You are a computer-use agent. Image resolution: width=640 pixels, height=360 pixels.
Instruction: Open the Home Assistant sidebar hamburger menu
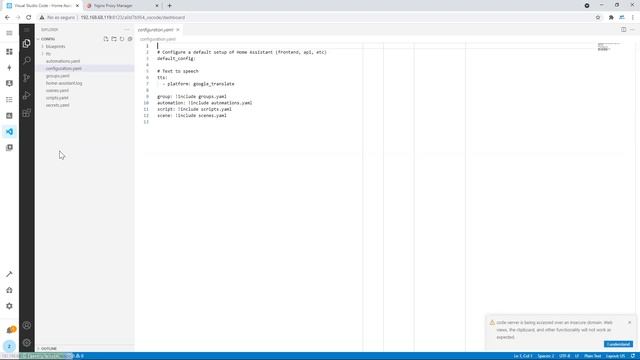9,33
